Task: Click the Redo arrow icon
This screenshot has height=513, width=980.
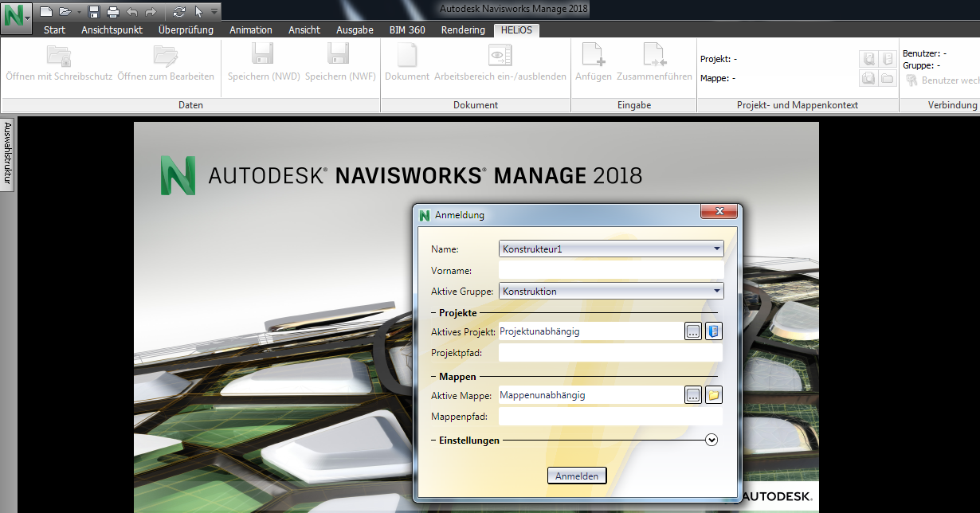Action: click(151, 12)
